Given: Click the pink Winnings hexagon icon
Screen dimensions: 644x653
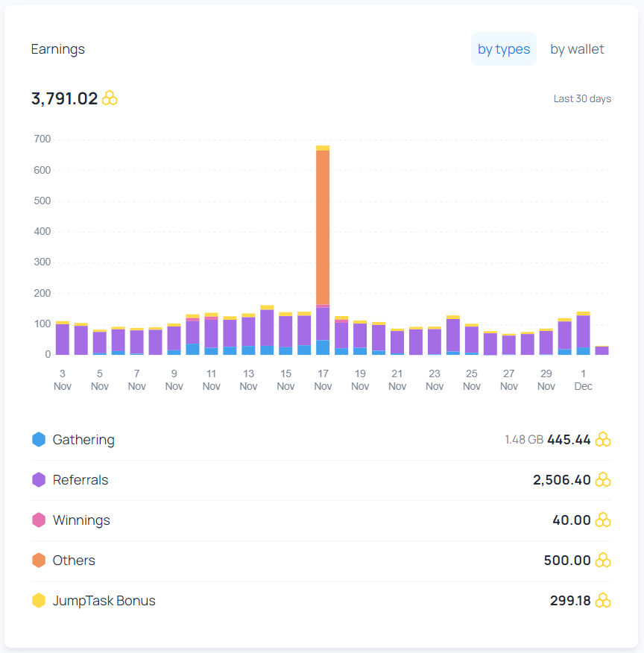Looking at the screenshot, I should click(39, 520).
